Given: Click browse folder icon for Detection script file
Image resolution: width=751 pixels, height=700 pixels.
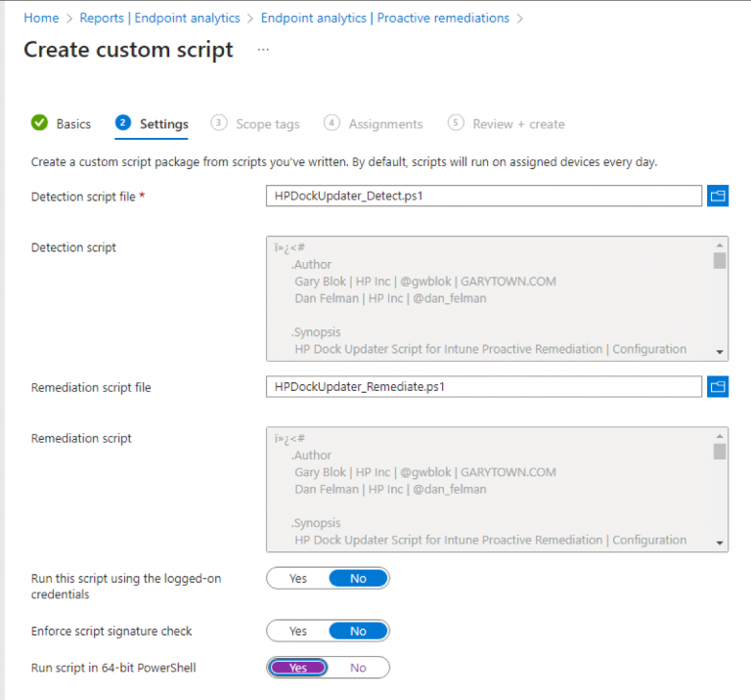Looking at the screenshot, I should pyautogui.click(x=719, y=196).
